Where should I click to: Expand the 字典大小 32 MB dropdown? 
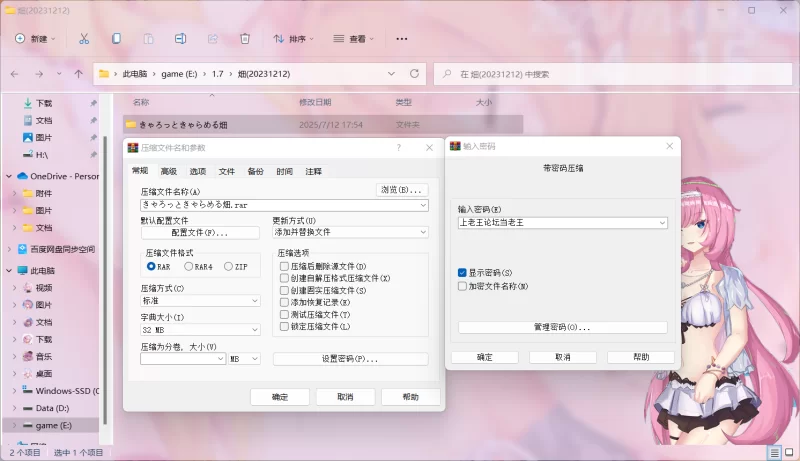200,329
